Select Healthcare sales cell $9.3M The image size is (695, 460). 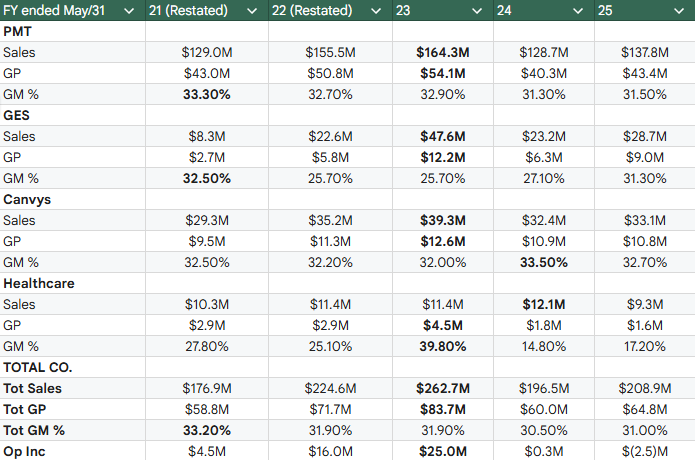coord(645,304)
